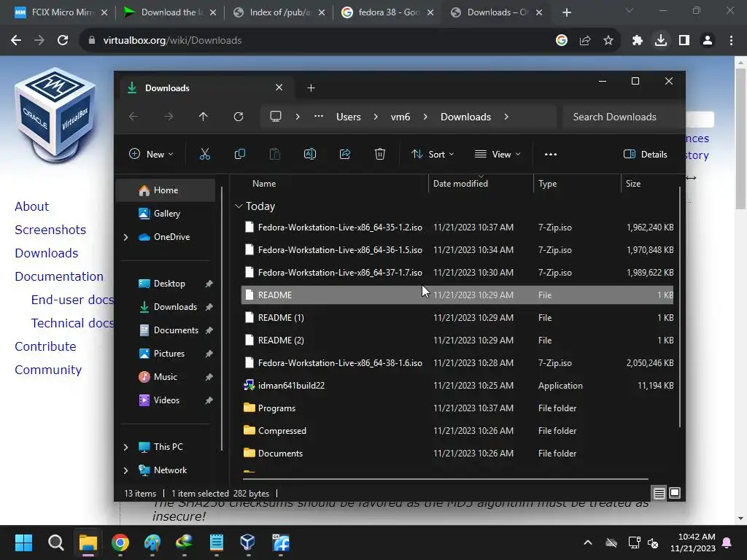Expand the This PC tree node
Screen dimensions: 747x560
point(125,447)
